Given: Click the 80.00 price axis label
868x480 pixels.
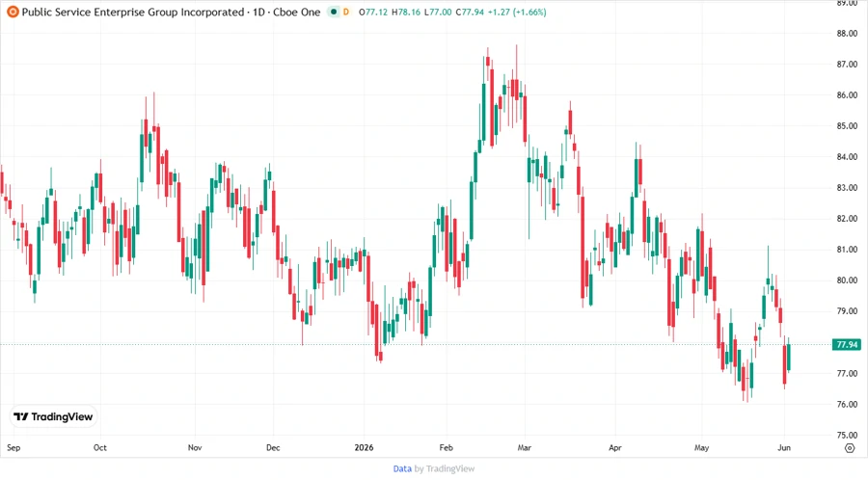Looking at the screenshot, I should point(847,280).
